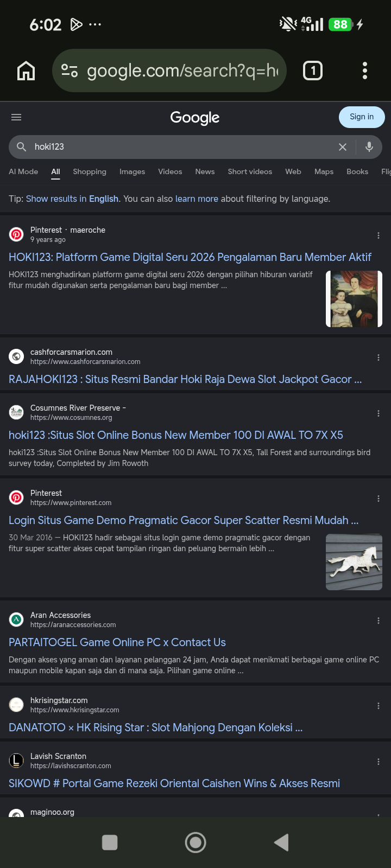Image resolution: width=391 pixels, height=868 pixels.
Task: Open SIKOWD Portal Game Rezeki result
Action: coord(174,783)
